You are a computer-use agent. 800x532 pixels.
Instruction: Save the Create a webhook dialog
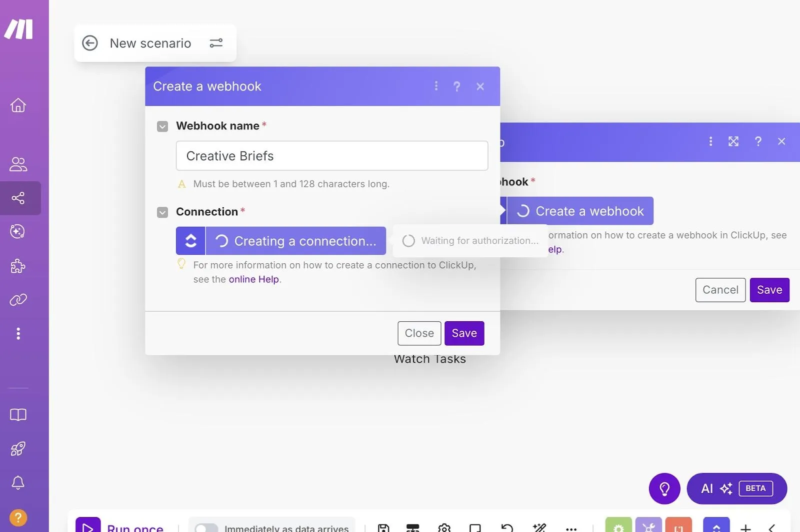click(464, 333)
